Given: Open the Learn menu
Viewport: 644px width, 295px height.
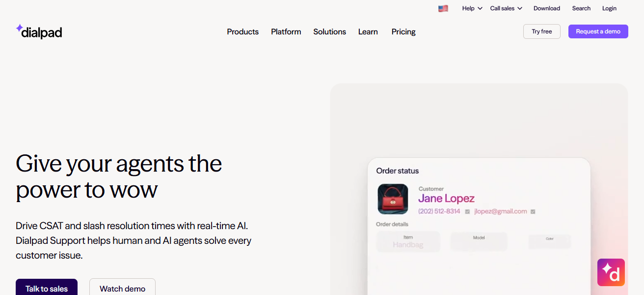Looking at the screenshot, I should pos(368,31).
